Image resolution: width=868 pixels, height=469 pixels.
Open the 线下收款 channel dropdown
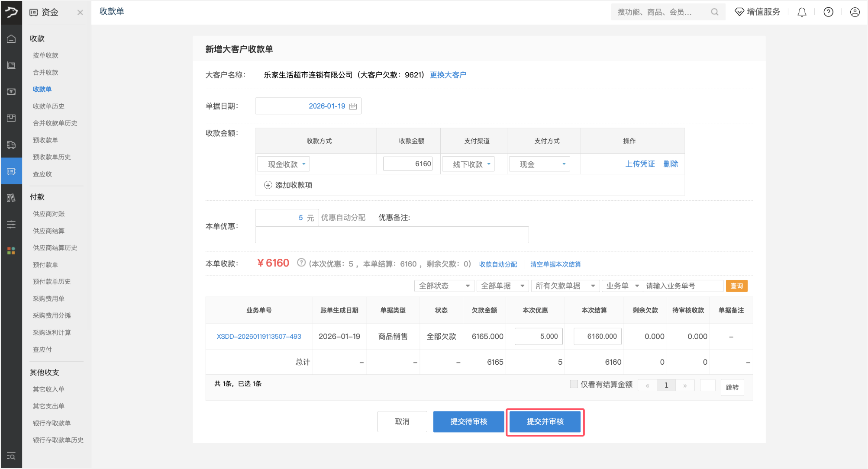click(x=468, y=164)
